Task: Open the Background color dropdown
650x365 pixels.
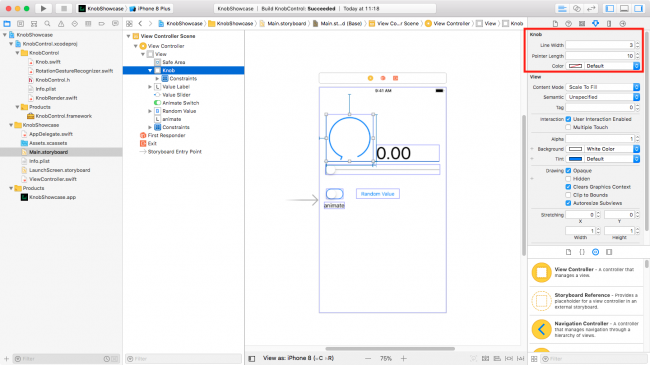Action: coord(612,149)
